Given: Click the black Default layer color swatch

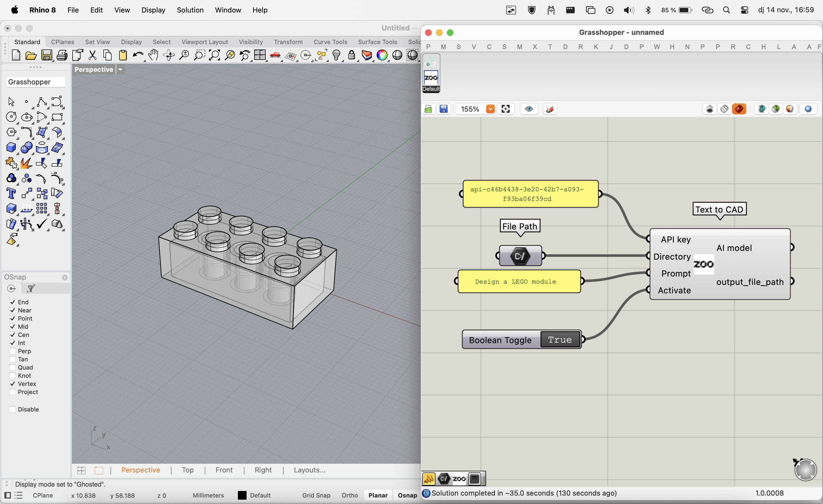Looking at the screenshot, I should click(x=242, y=495).
